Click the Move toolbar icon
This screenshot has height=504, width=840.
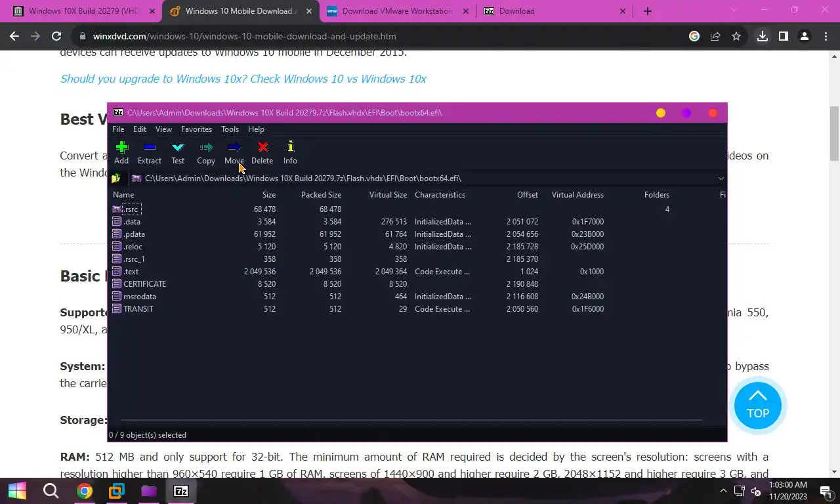tap(234, 147)
